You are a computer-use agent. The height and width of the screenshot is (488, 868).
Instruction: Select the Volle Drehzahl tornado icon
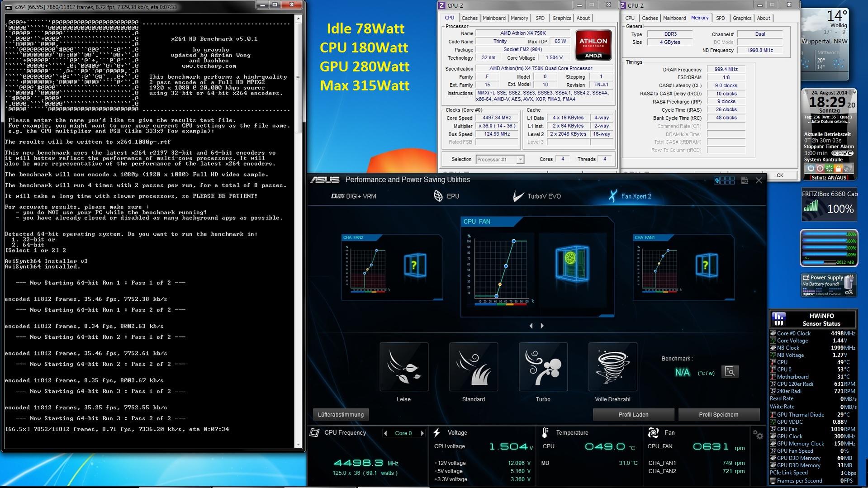click(613, 367)
